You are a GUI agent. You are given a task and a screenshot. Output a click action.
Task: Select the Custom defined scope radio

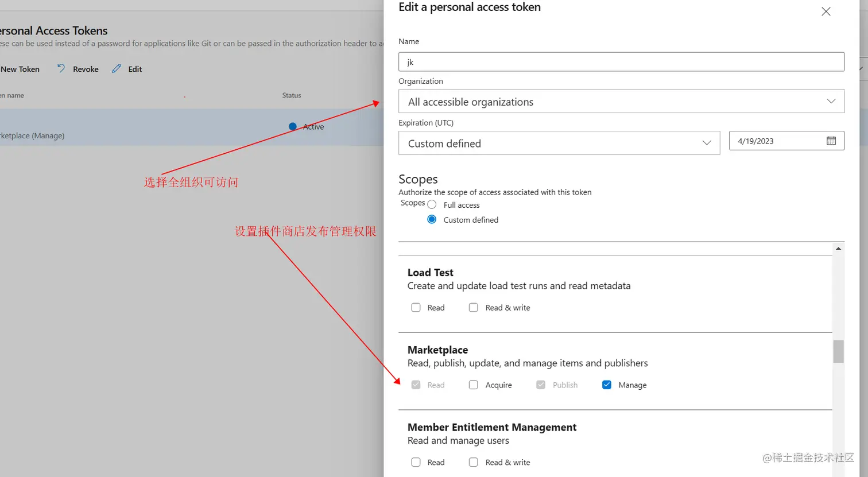[432, 219]
